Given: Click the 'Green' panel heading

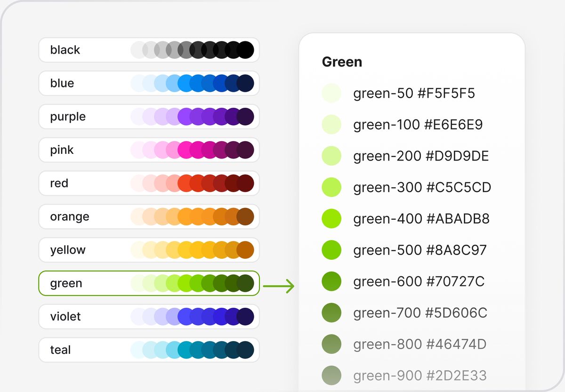Looking at the screenshot, I should click(x=342, y=62).
